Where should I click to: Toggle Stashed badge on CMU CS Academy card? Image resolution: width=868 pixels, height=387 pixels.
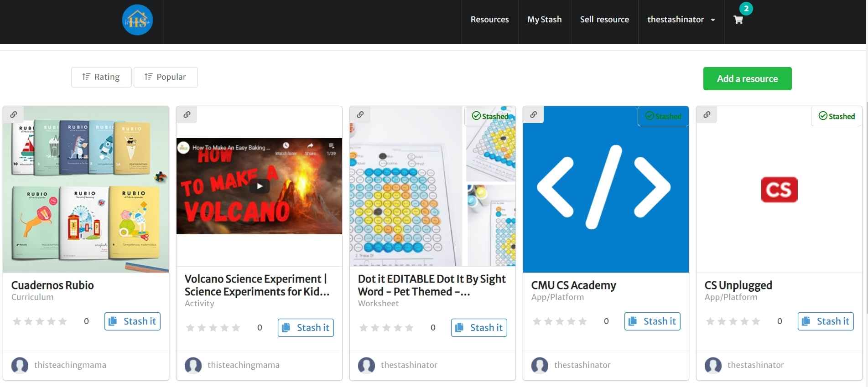coord(663,116)
